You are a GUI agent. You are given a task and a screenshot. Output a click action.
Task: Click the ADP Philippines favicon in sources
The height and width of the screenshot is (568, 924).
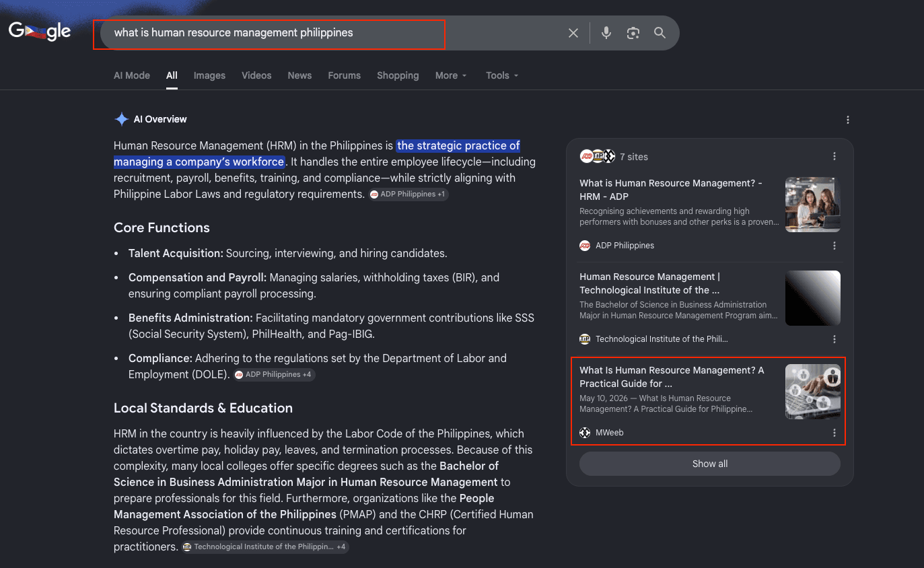(585, 246)
